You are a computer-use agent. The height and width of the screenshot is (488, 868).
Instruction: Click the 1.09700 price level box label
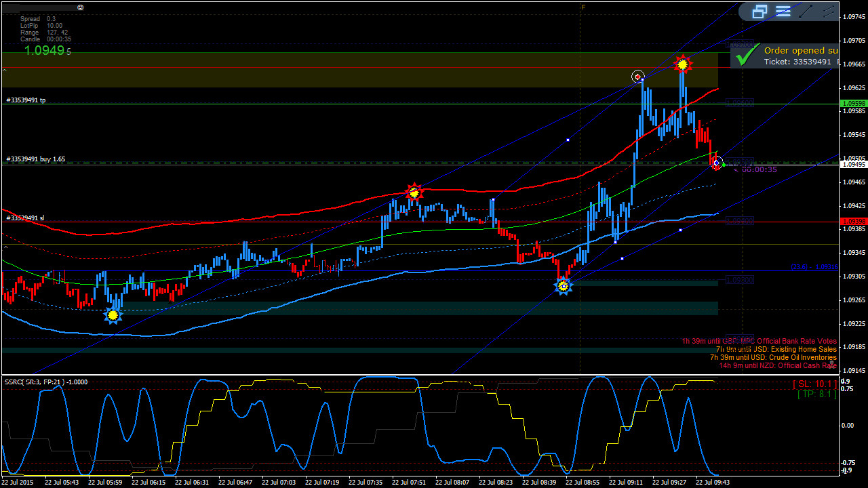click(x=739, y=44)
